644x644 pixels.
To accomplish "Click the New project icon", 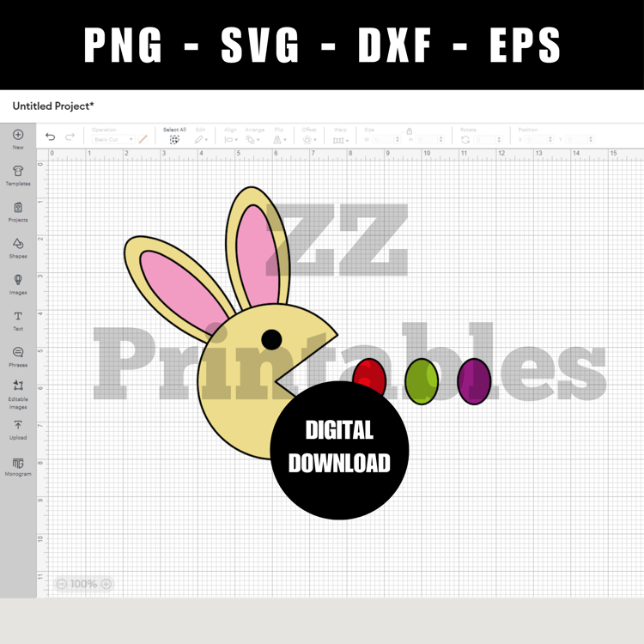I will tap(18, 135).
